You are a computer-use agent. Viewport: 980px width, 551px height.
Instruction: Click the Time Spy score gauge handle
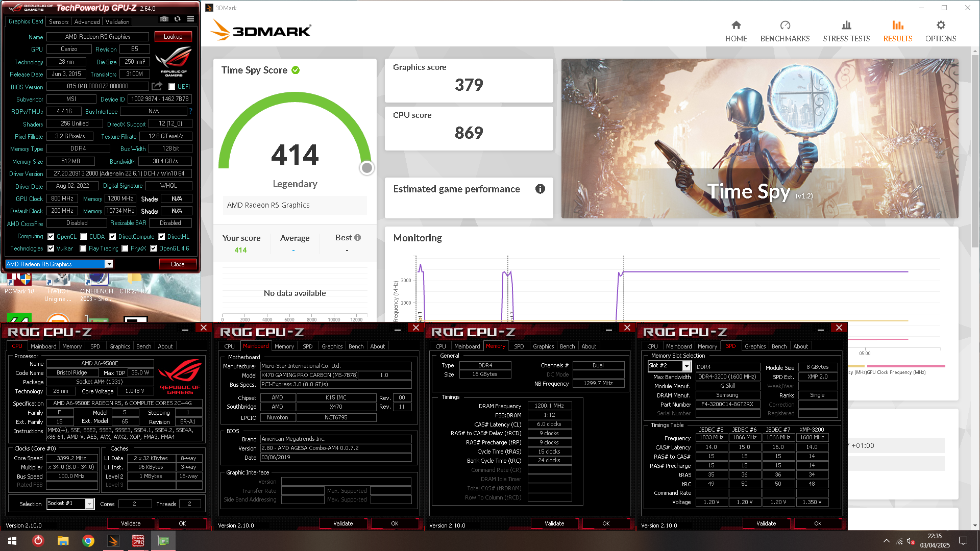tap(366, 168)
